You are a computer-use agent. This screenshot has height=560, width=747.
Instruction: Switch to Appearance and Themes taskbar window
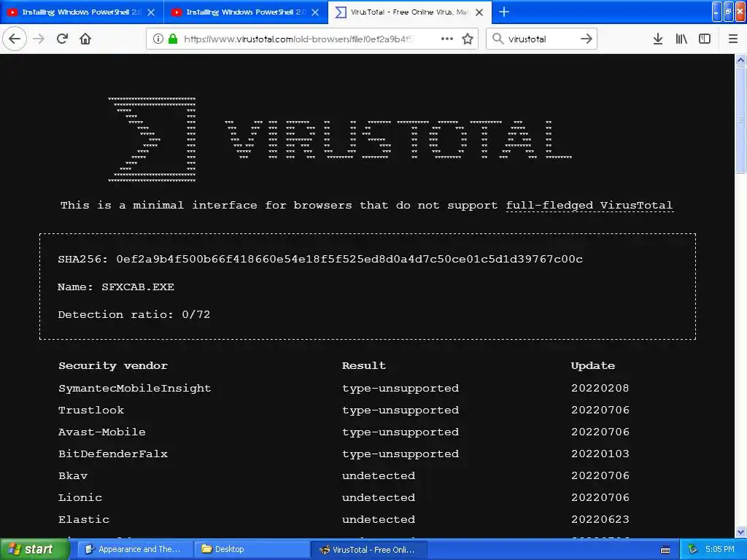pyautogui.click(x=135, y=549)
